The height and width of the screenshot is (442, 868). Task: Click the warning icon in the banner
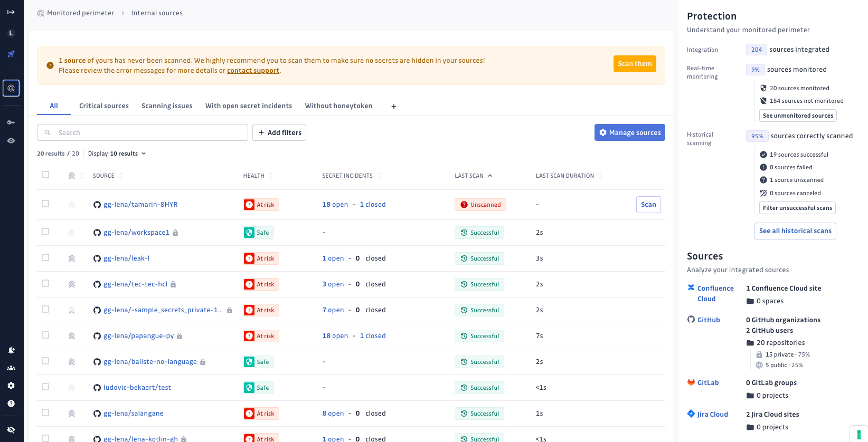50,65
